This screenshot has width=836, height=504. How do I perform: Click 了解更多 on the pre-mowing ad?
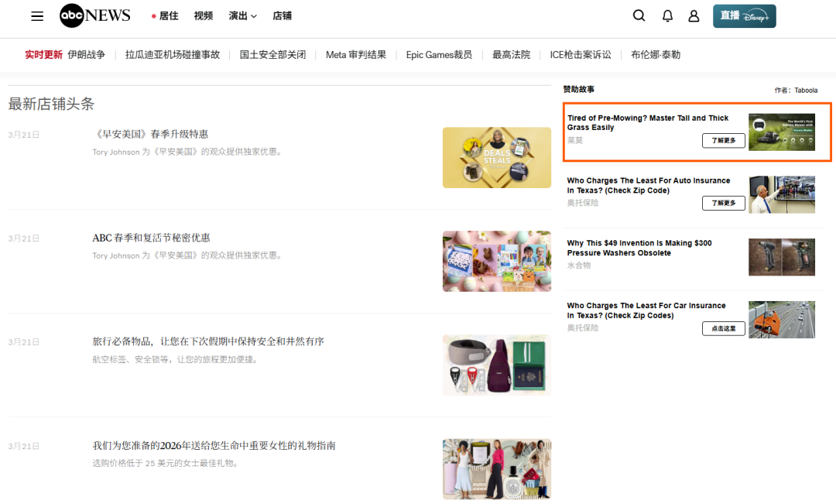pyautogui.click(x=723, y=140)
